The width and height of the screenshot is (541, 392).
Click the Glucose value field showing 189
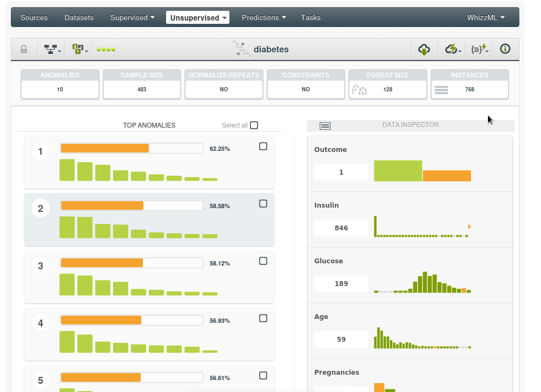pyautogui.click(x=341, y=284)
